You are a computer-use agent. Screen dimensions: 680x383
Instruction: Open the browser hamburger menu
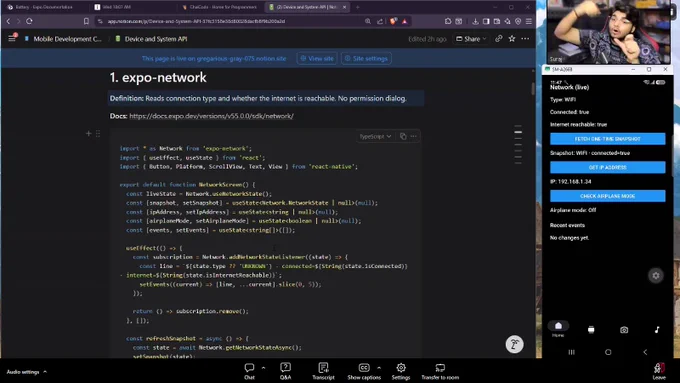[529, 21]
